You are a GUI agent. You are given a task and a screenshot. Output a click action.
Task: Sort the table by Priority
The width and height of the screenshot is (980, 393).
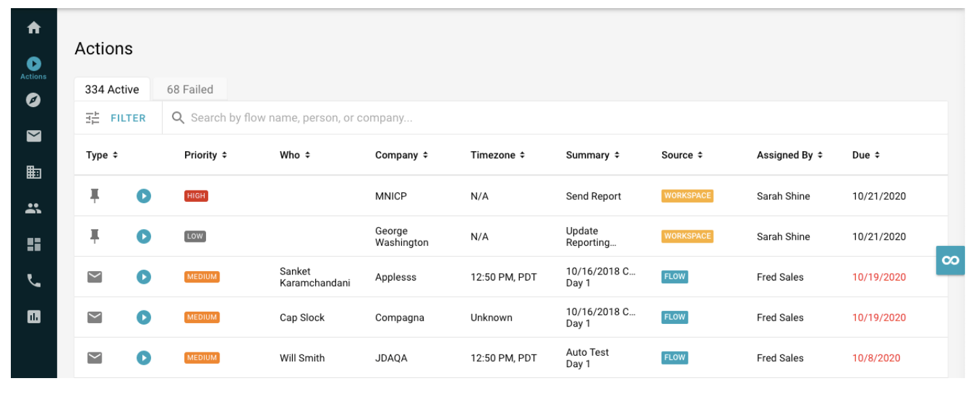tap(203, 154)
